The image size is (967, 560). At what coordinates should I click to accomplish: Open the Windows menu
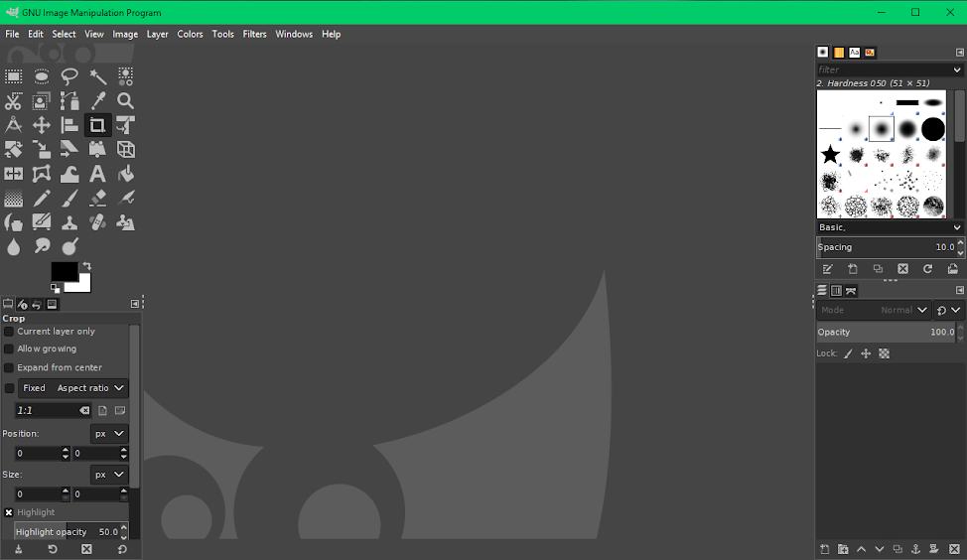pyautogui.click(x=294, y=34)
